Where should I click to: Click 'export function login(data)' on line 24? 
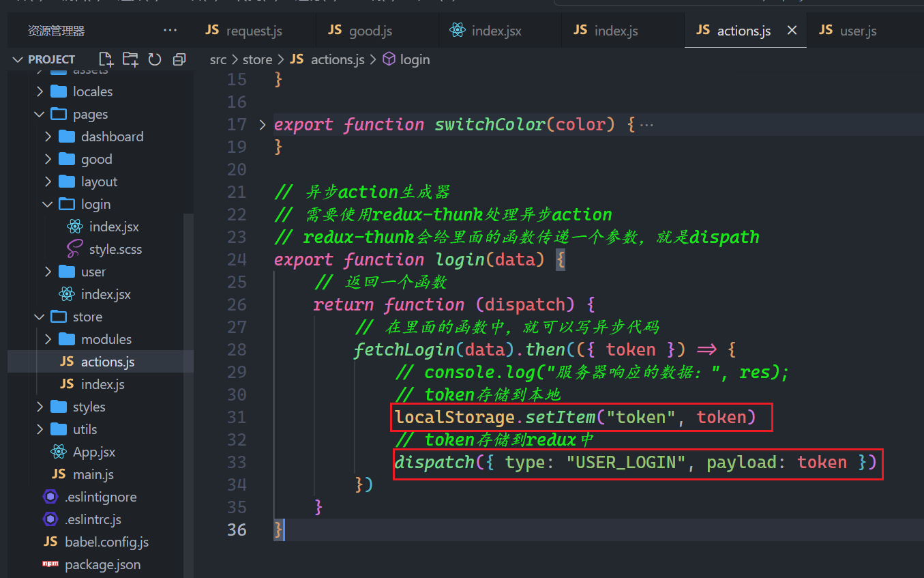tap(409, 259)
